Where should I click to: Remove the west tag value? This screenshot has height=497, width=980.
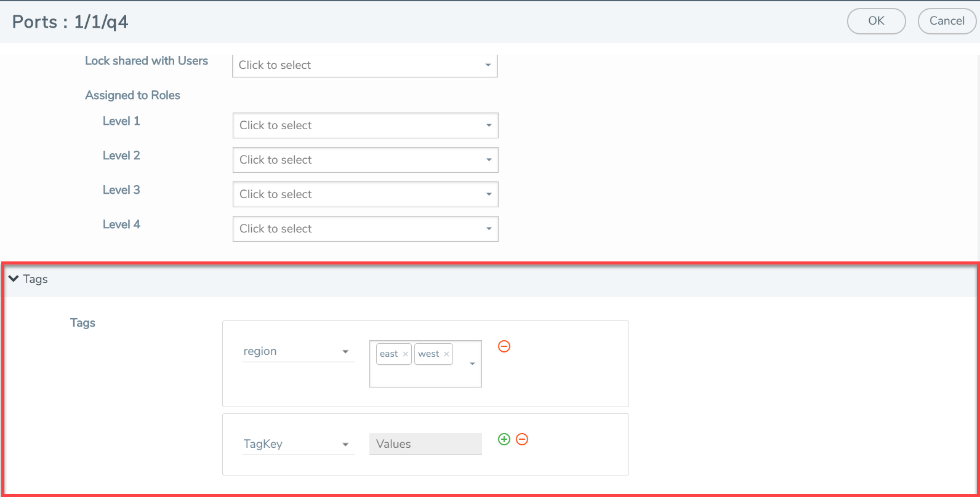point(446,354)
